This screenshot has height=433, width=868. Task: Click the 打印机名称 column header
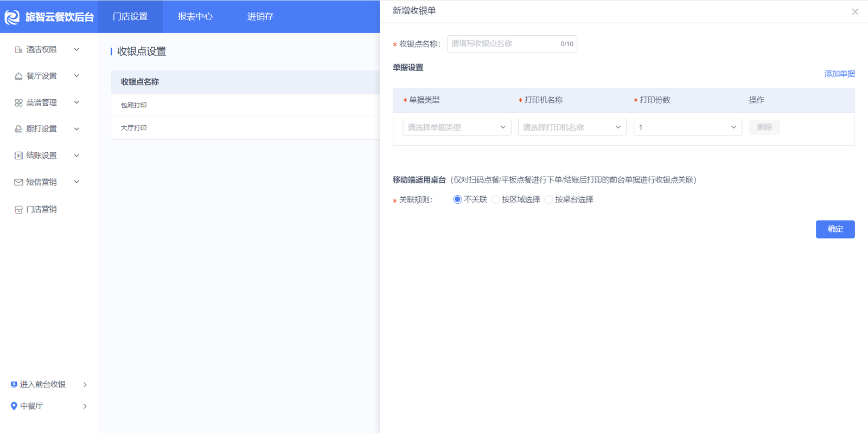544,100
